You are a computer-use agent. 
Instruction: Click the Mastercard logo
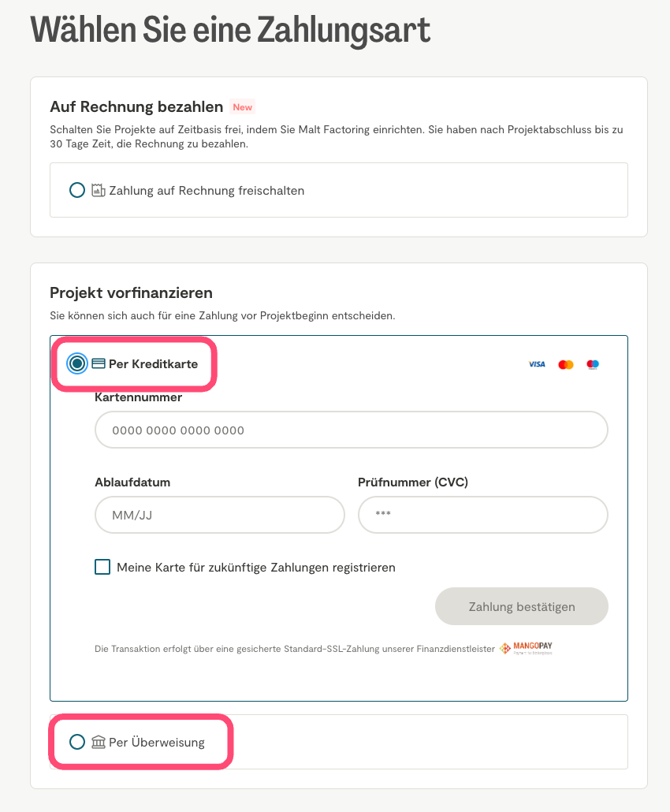pyautogui.click(x=565, y=364)
